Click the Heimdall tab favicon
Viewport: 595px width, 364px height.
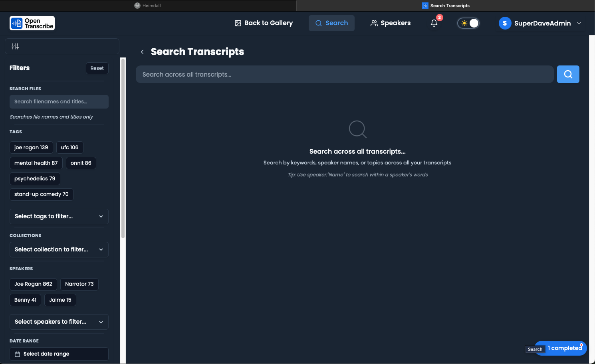click(x=137, y=6)
